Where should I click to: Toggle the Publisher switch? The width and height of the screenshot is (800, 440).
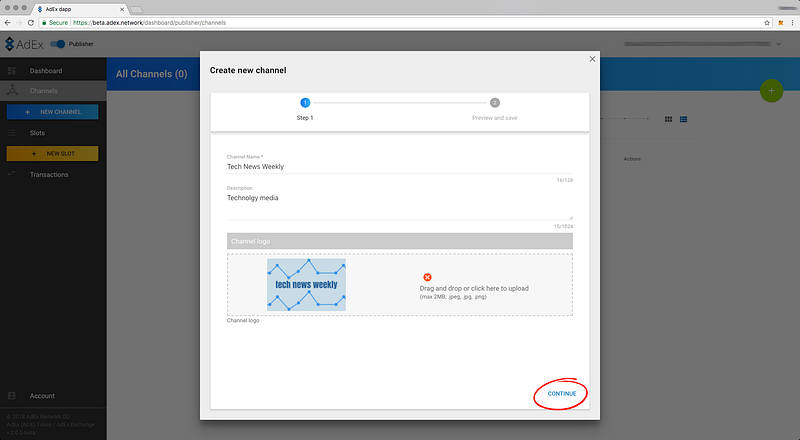coord(58,44)
